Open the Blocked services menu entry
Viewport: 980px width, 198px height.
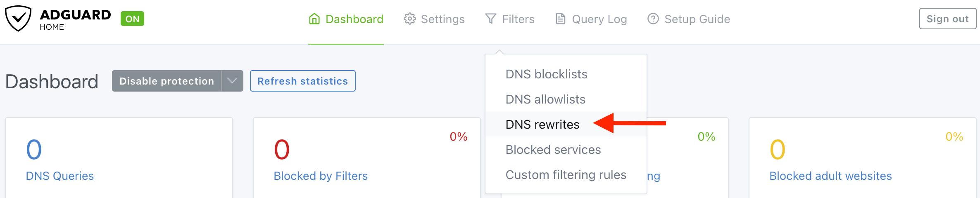click(553, 150)
